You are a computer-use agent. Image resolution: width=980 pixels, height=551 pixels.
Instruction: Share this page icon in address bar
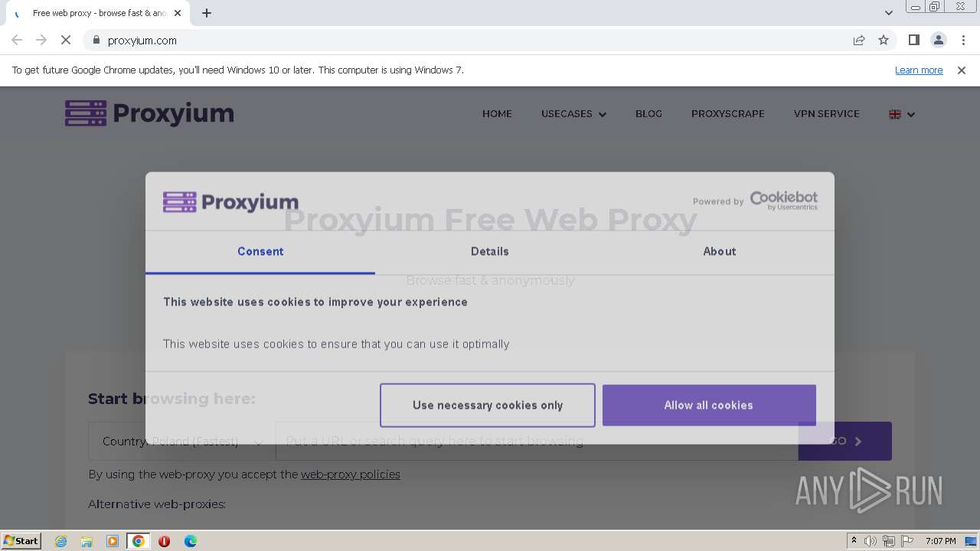859,40
